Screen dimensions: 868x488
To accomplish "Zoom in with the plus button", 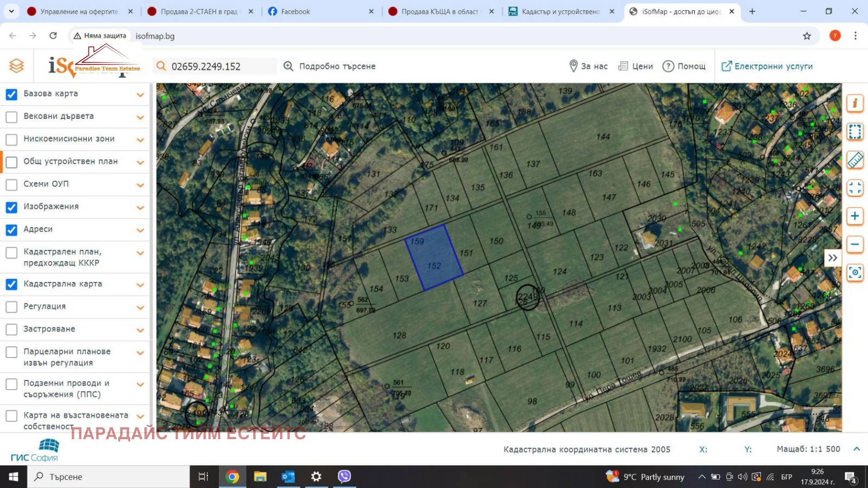I will tap(854, 216).
